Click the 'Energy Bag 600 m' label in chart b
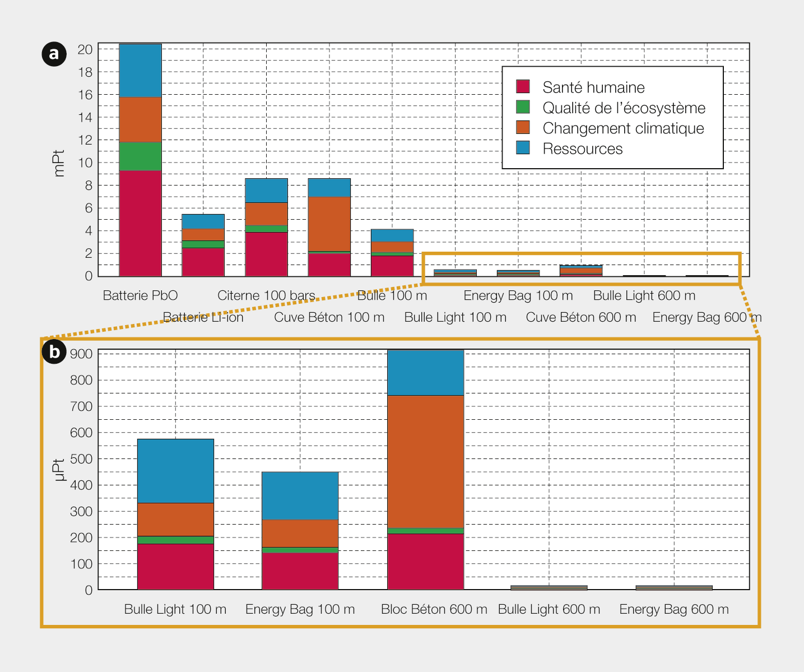Image resolution: width=804 pixels, height=672 pixels. pyautogui.click(x=674, y=609)
